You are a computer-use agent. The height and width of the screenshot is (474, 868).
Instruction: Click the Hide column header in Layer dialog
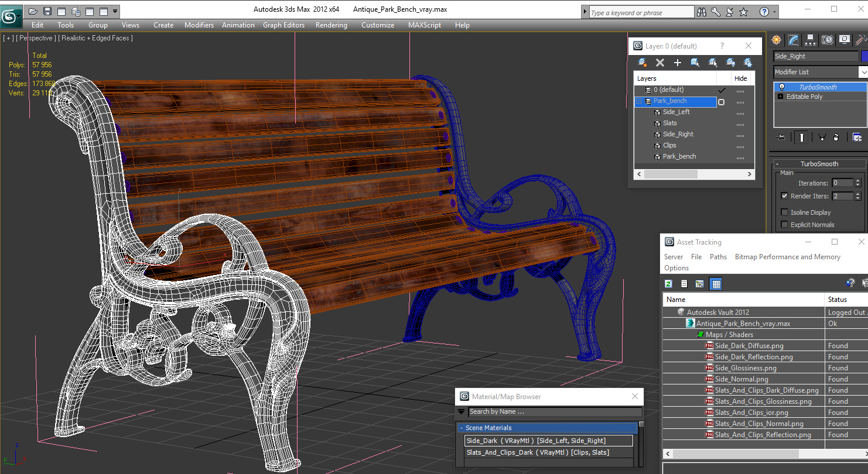click(x=741, y=78)
